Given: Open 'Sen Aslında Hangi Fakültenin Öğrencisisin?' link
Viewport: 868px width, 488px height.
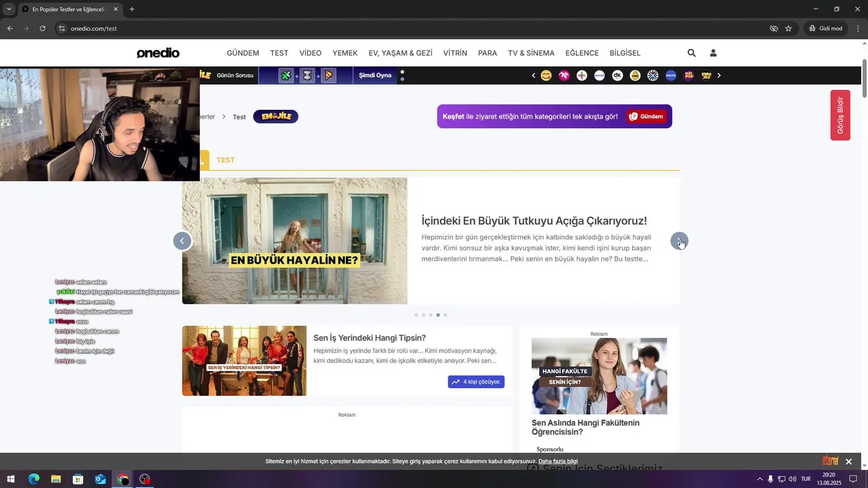Looking at the screenshot, I should pyautogui.click(x=585, y=427).
